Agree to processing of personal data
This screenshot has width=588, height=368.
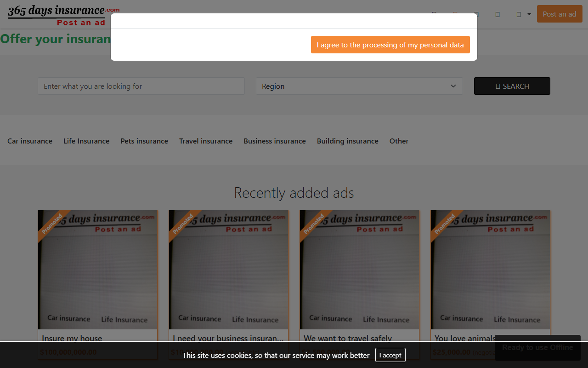pos(390,45)
